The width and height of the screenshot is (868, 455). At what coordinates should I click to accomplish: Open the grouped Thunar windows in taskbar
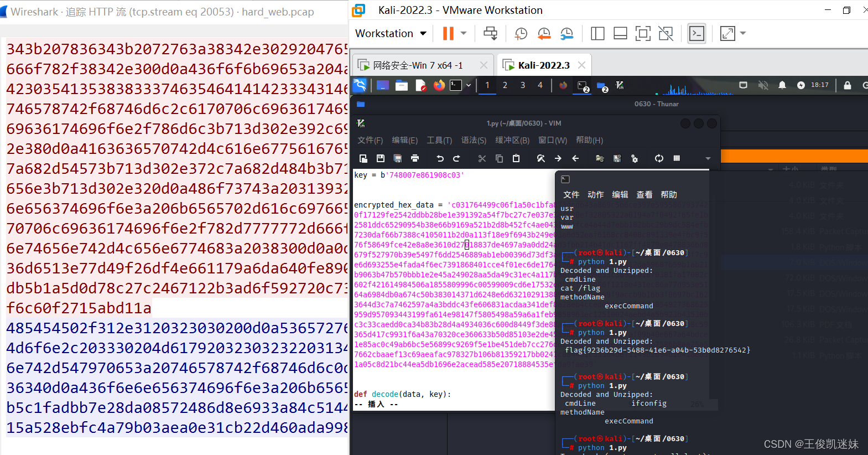(x=602, y=86)
